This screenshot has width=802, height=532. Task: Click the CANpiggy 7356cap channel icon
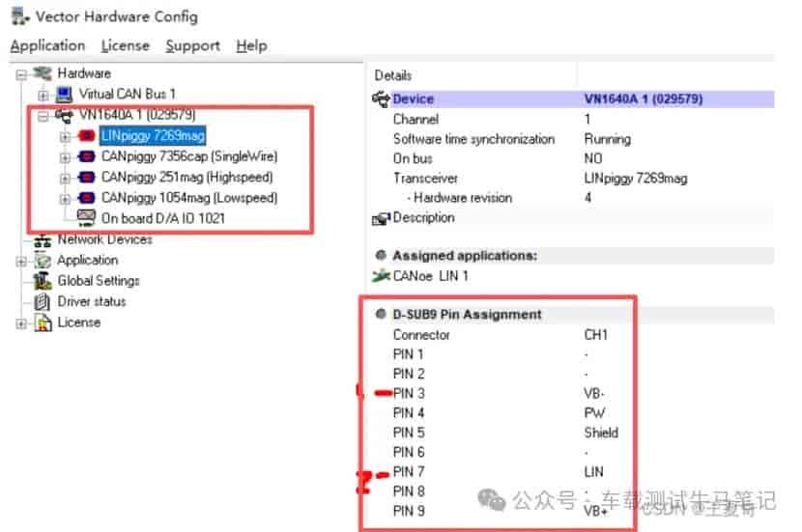pos(86,155)
